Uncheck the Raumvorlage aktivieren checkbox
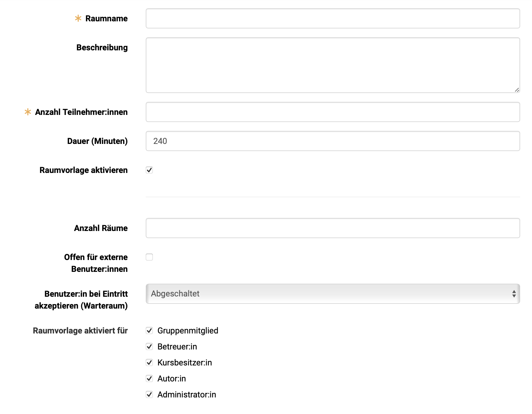The width and height of the screenshot is (532, 414). (x=150, y=170)
